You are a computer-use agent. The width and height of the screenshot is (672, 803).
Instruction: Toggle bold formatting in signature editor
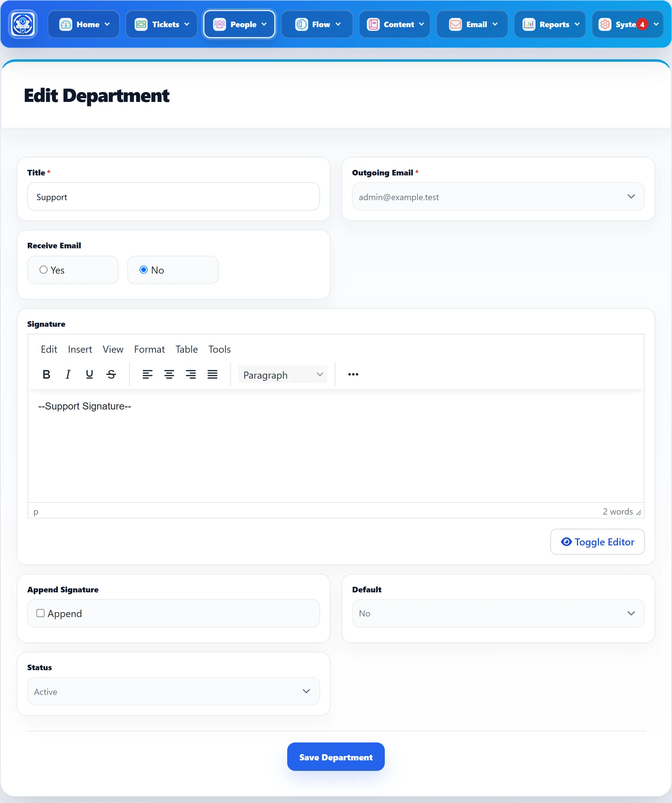(x=46, y=374)
